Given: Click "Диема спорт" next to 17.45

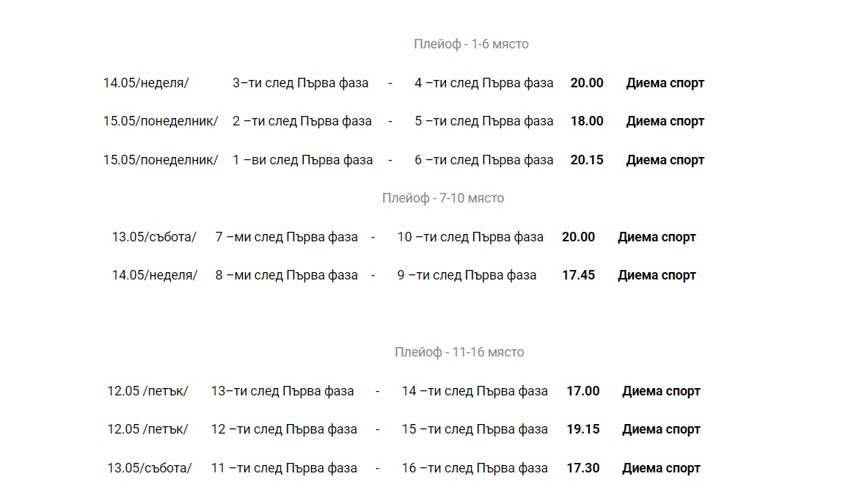Looking at the screenshot, I should pyautogui.click(x=657, y=275).
